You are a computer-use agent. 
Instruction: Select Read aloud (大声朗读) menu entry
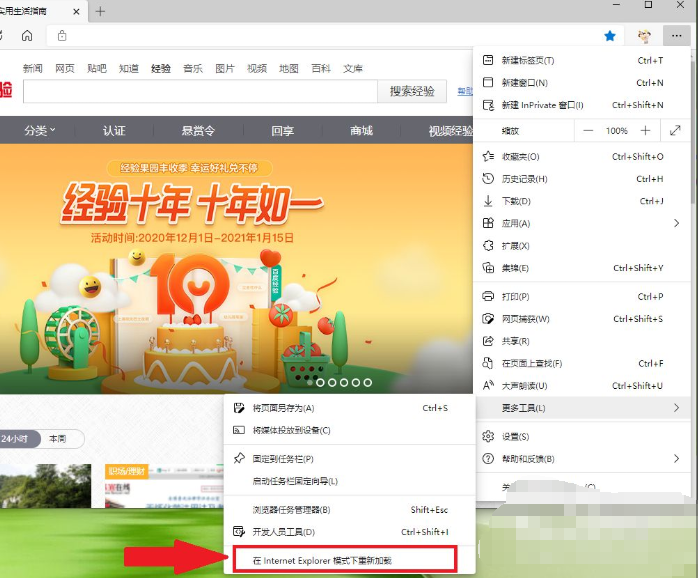pyautogui.click(x=581, y=386)
